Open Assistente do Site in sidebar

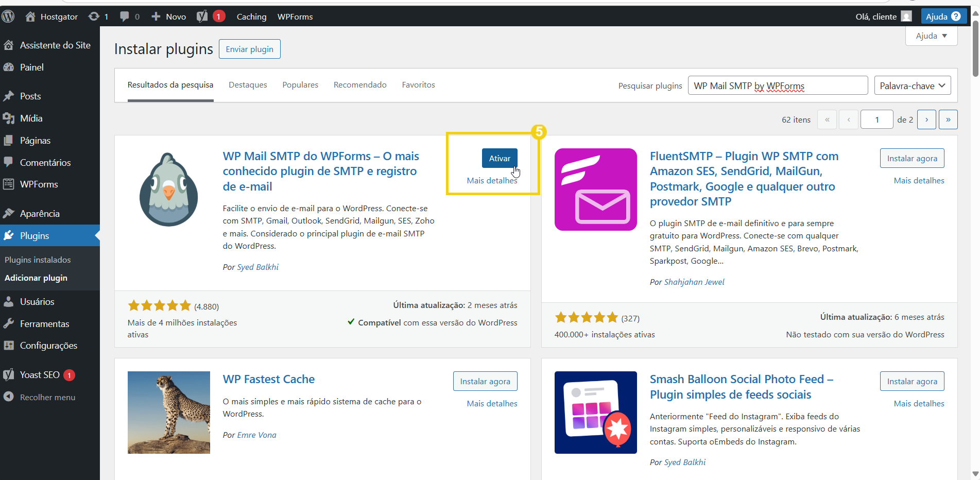point(50,45)
